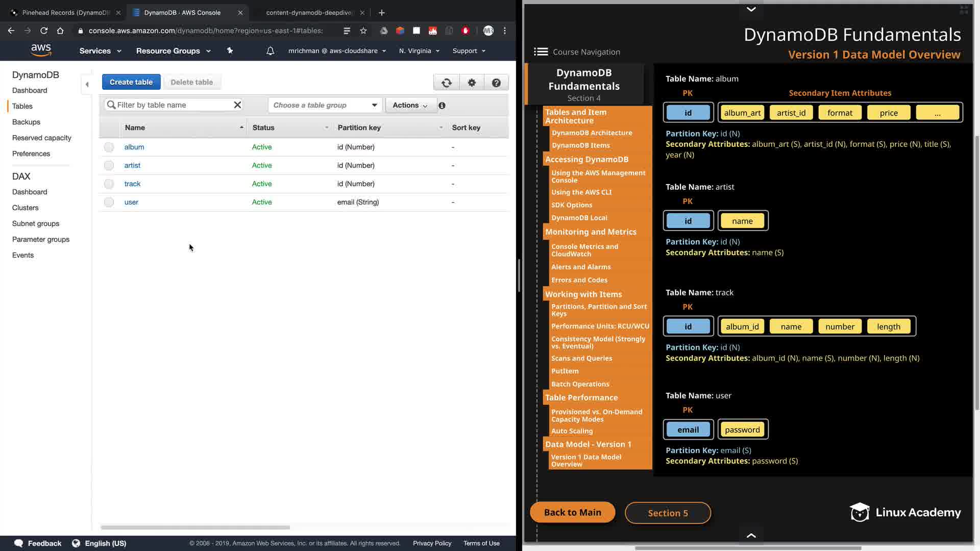Select the user table radio button

(109, 203)
